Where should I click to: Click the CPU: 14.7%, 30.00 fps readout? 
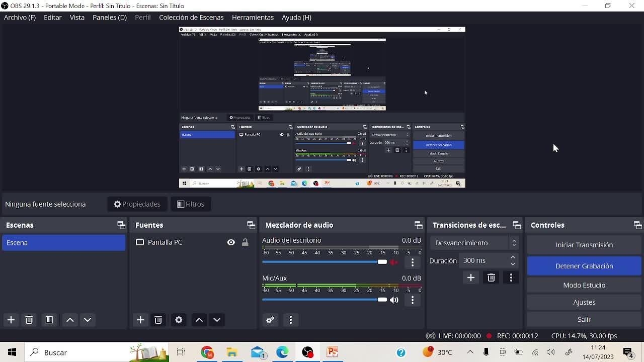584,336
